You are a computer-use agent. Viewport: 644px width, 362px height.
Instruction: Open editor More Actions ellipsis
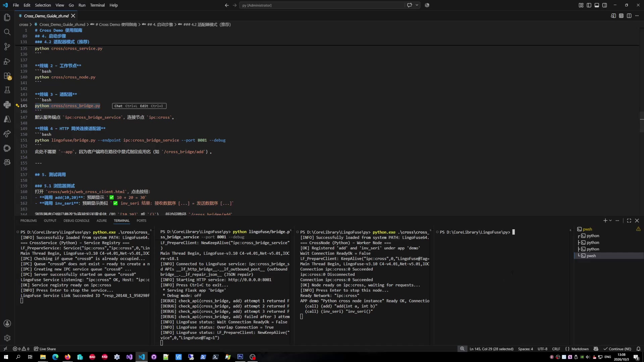pos(637,16)
